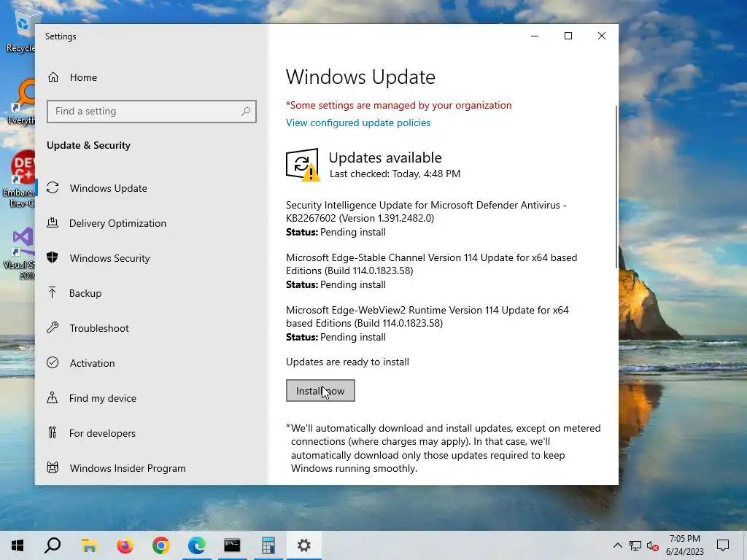This screenshot has height=560, width=747.
Task: Show hidden tray icons chevron
Action: pos(617,545)
